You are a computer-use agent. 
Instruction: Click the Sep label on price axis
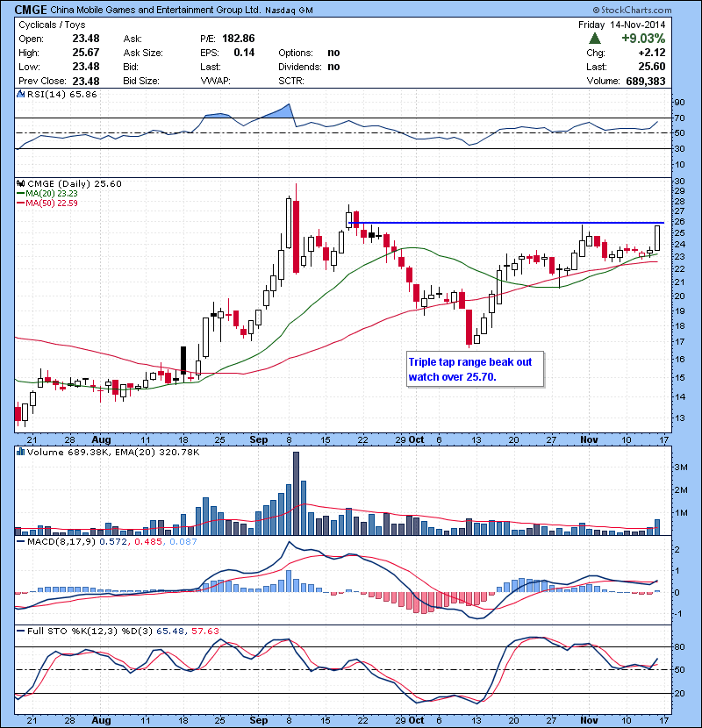[259, 439]
